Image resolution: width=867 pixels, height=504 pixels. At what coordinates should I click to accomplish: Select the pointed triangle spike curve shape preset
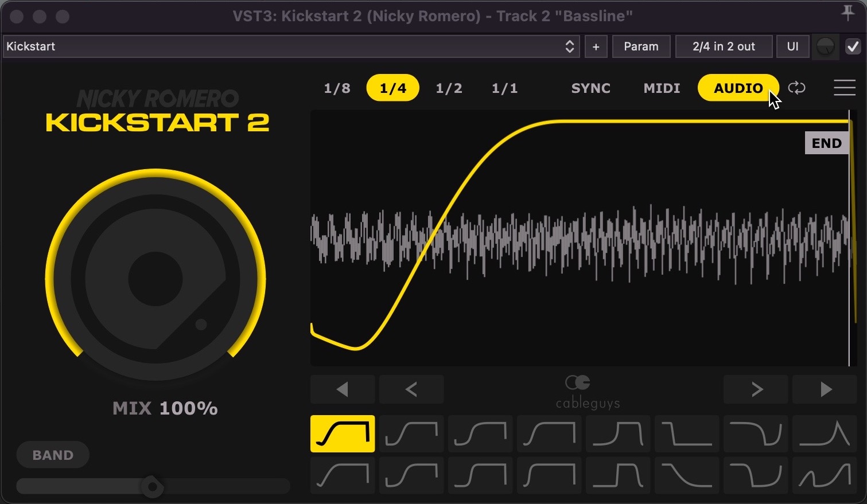(x=825, y=433)
